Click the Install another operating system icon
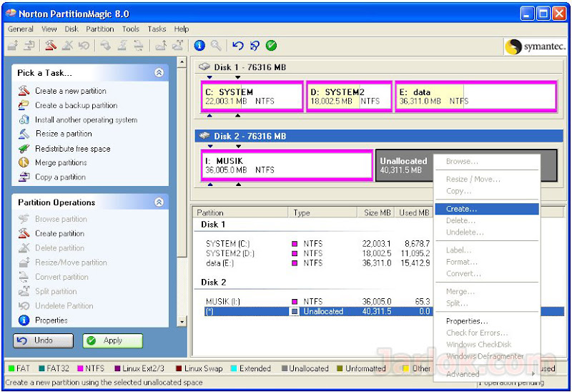 [24, 119]
